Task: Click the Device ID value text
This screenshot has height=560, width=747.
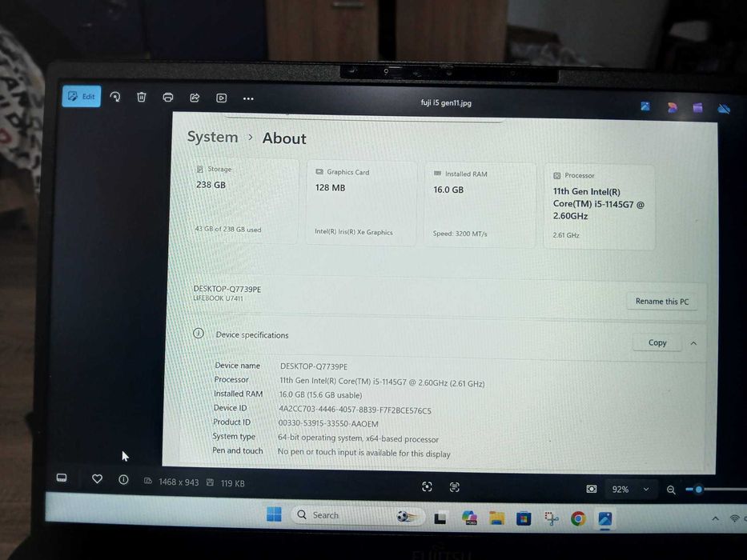Action: point(355,410)
